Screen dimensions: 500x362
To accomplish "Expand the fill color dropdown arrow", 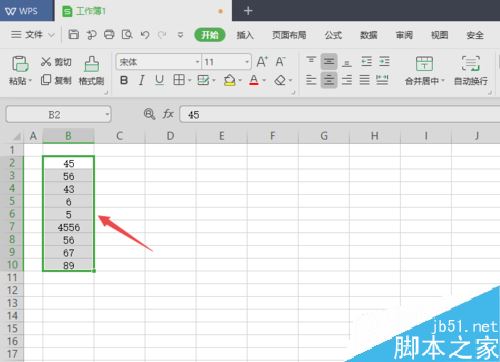I will [240, 80].
